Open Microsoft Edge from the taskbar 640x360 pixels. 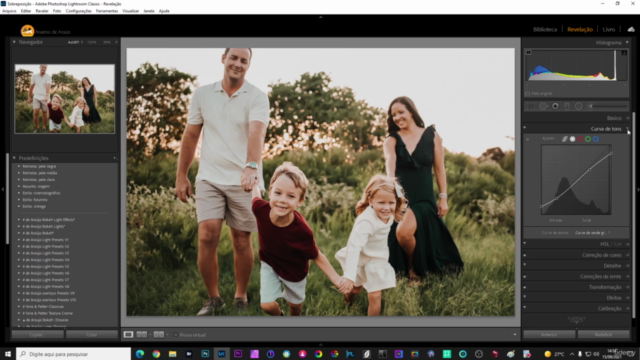point(140,354)
